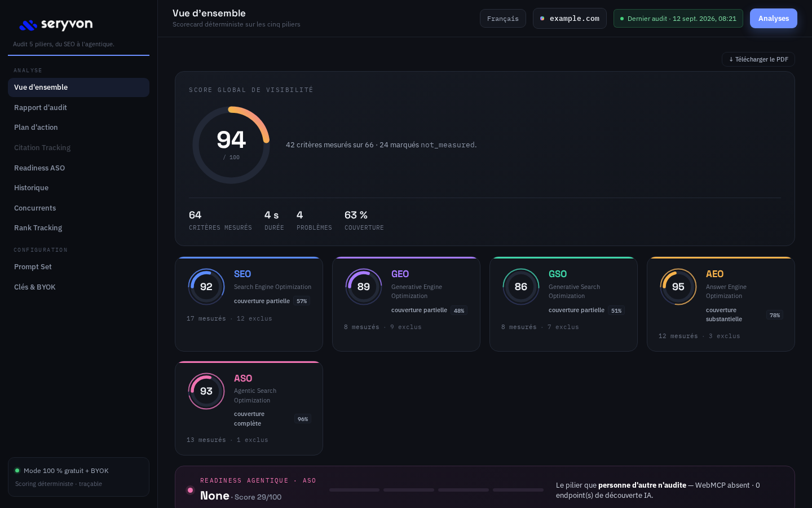Click the ASO score ring showing 93
Screen dimensions: 812x508
pyautogui.click(x=206, y=391)
